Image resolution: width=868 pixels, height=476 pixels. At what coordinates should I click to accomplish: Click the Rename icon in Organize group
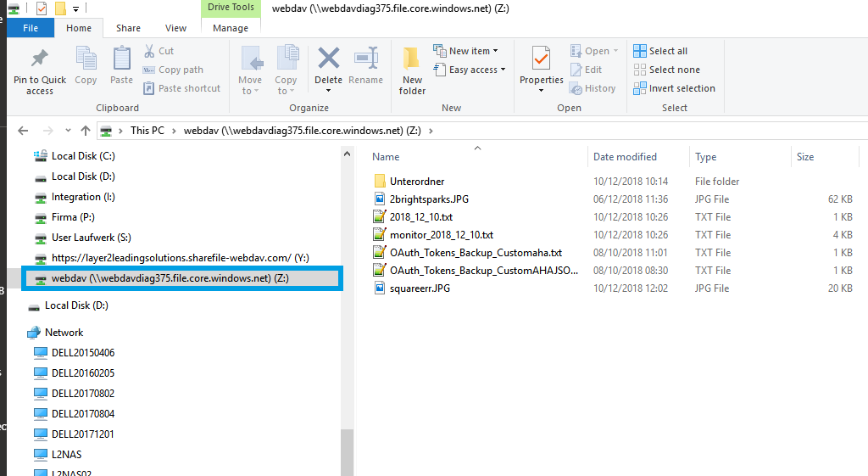(365, 59)
